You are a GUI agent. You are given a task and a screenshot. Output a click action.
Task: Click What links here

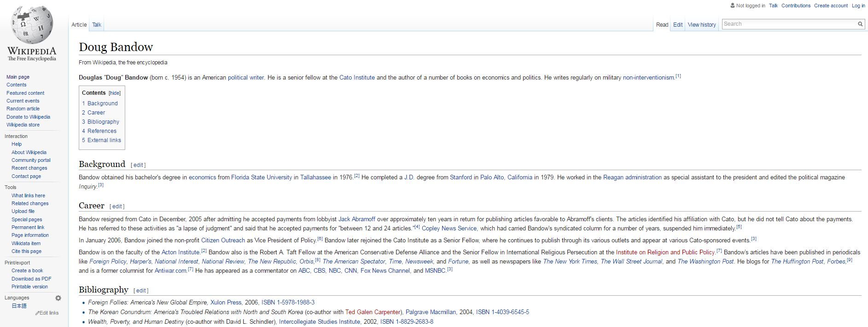[28, 195]
